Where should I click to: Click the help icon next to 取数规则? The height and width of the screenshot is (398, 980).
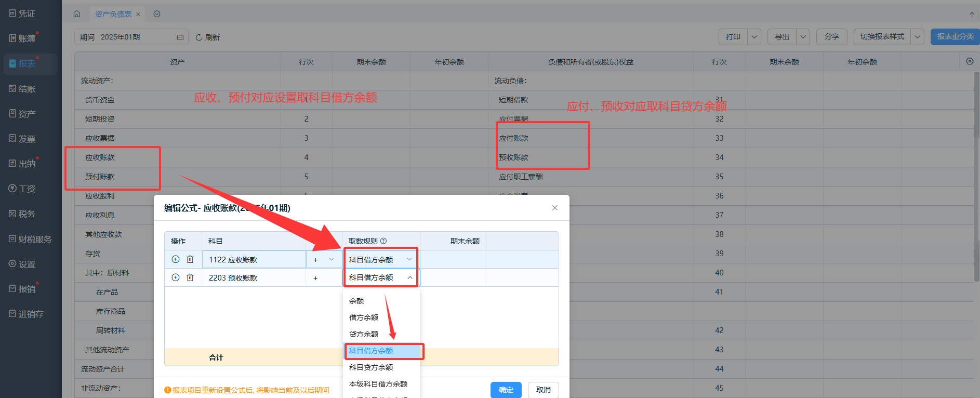tap(383, 241)
